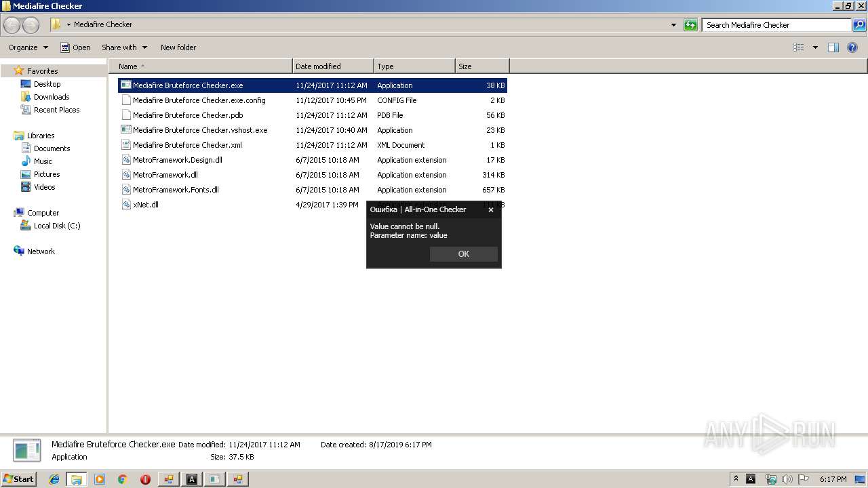Click the Back navigation arrow

click(12, 25)
